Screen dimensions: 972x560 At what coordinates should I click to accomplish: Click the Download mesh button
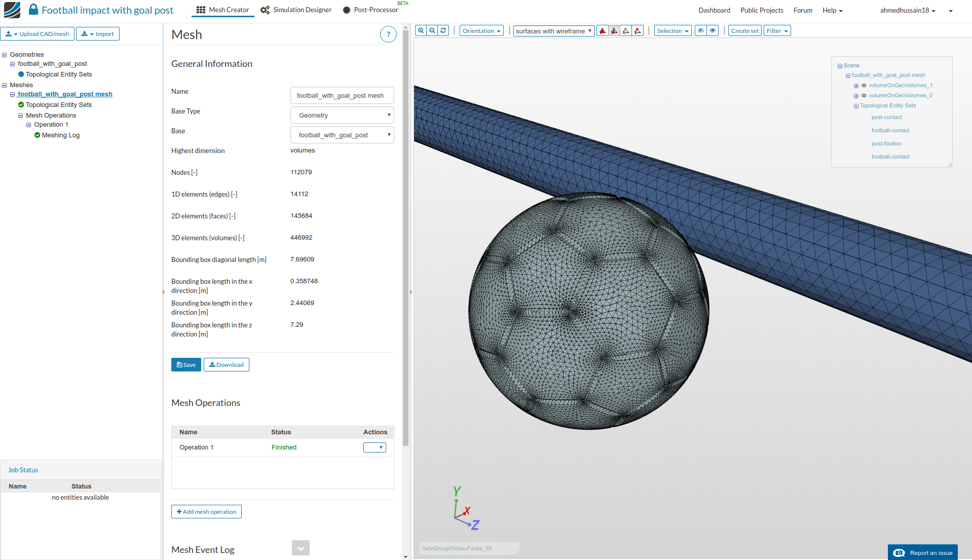[x=226, y=365]
